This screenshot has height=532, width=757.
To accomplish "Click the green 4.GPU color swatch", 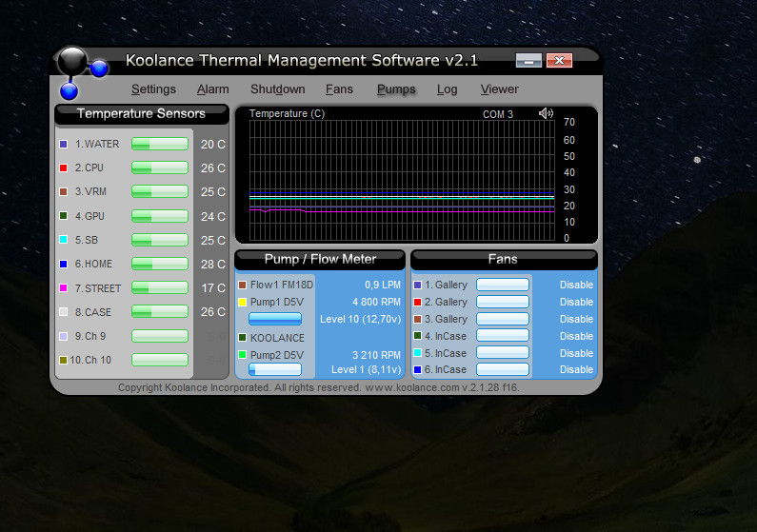I will pyautogui.click(x=63, y=216).
